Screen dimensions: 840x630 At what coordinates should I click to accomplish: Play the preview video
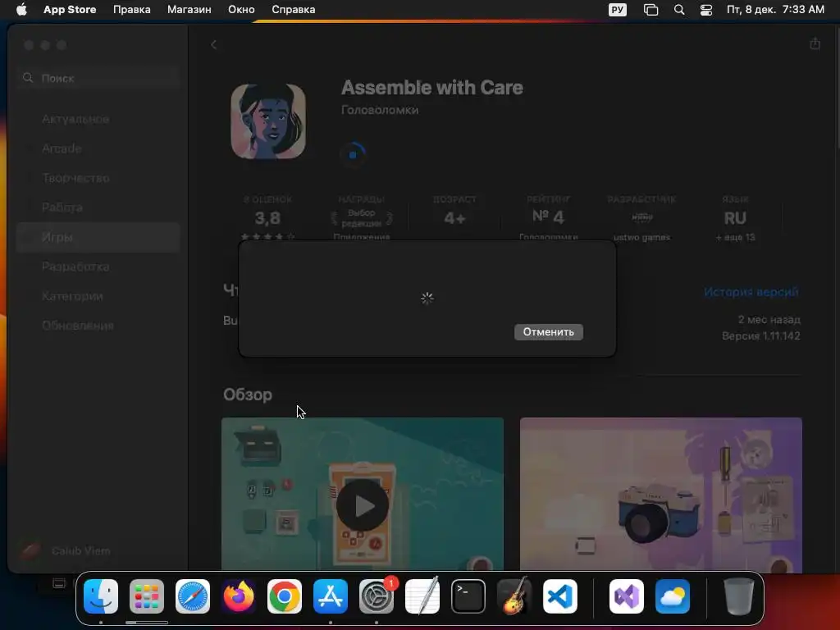point(363,505)
